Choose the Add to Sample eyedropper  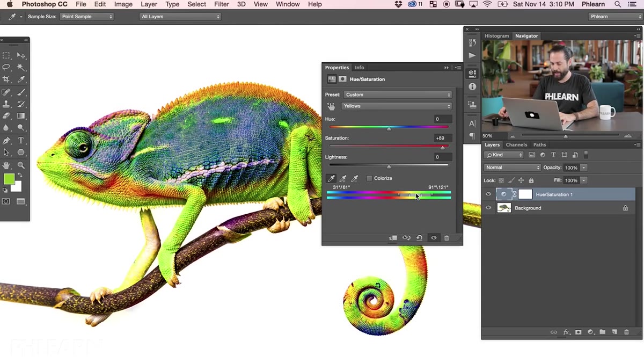click(343, 178)
